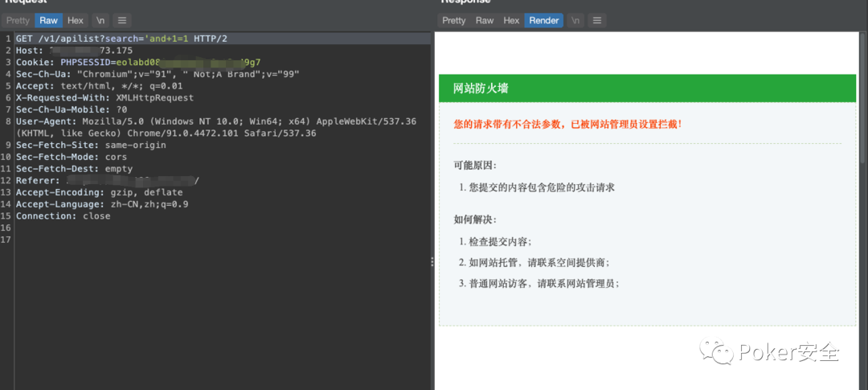Click the X-Requested-With: XMLHttpRequest line
This screenshot has width=868, height=390.
(x=104, y=97)
